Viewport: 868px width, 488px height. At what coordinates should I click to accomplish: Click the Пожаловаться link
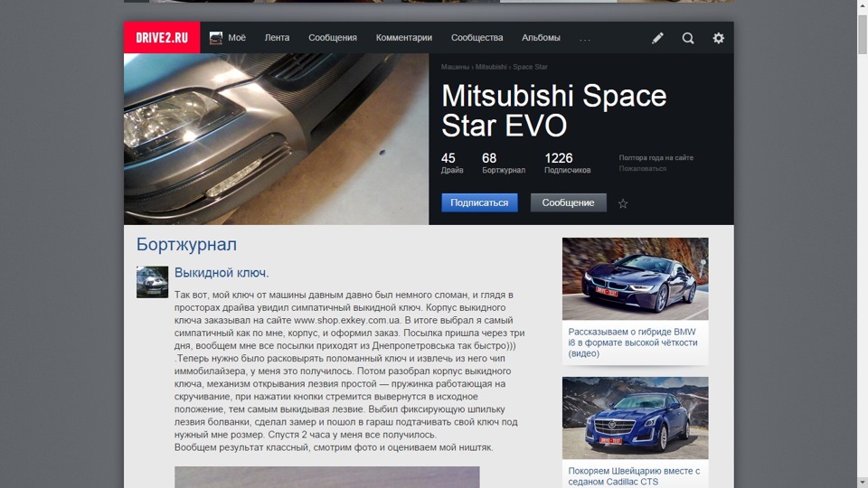click(643, 169)
